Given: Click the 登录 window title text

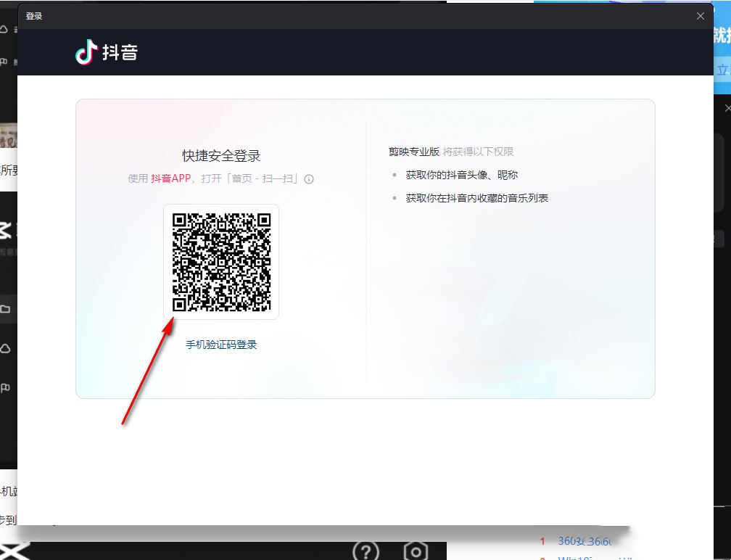Looking at the screenshot, I should 34,16.
